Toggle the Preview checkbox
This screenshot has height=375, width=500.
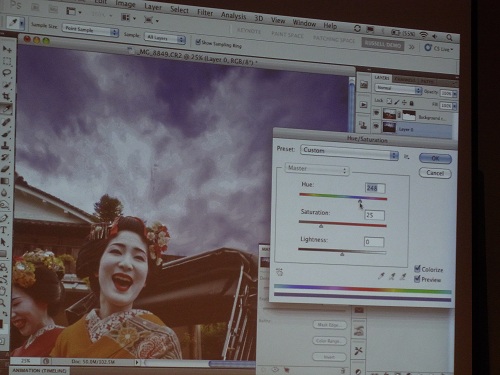click(x=417, y=279)
